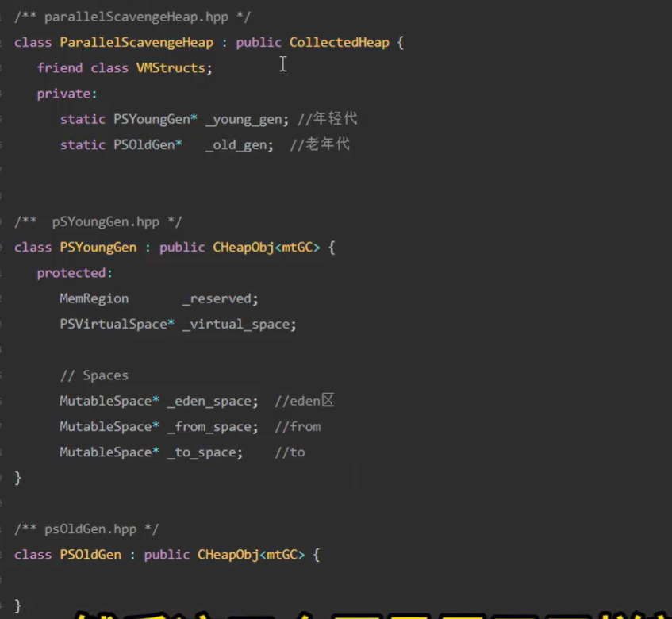Click the ParallelScavengeHeap class name
The width and height of the screenshot is (672, 619).
click(x=136, y=42)
